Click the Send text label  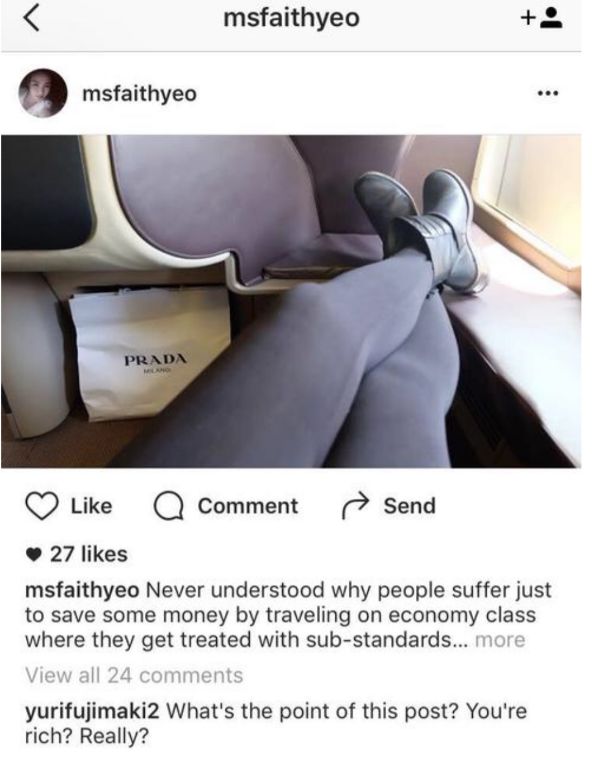[409, 506]
